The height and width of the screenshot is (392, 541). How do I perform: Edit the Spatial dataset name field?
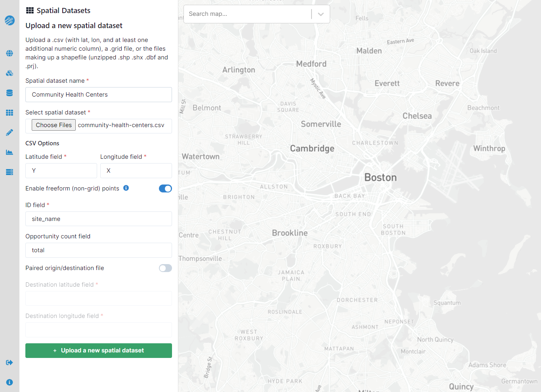[98, 95]
